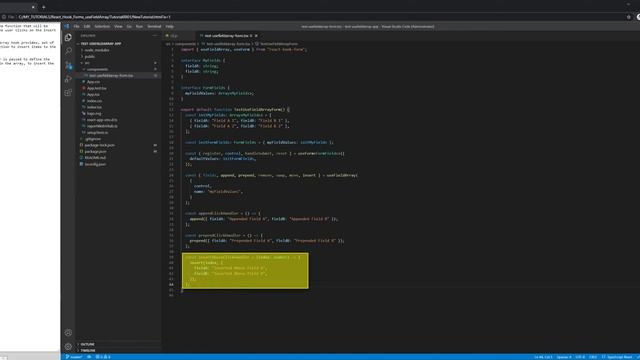Open a new browser tab
The width and height of the screenshot is (640, 360).
click(x=44, y=7)
